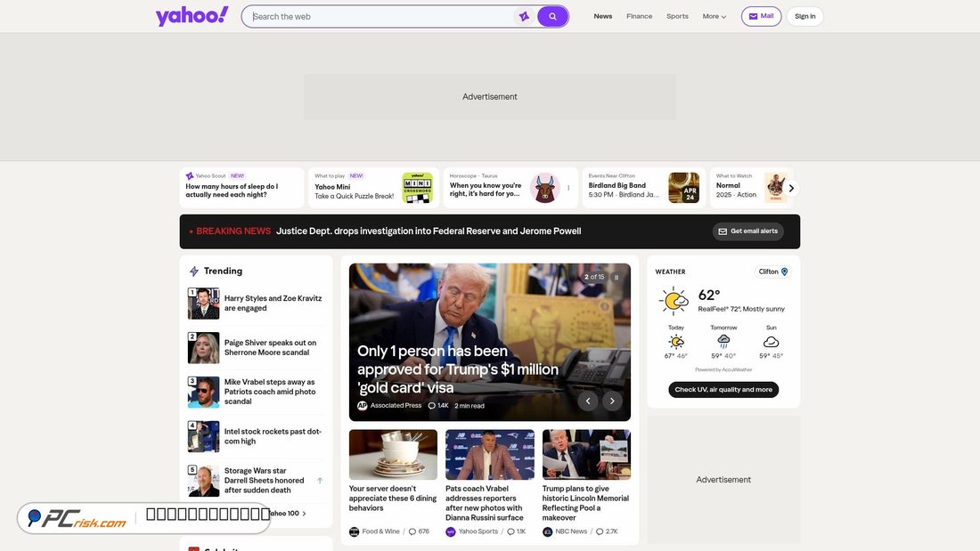The image size is (980, 551).
Task: Click the Harry Styles trending thumbnail
Action: 204,304
